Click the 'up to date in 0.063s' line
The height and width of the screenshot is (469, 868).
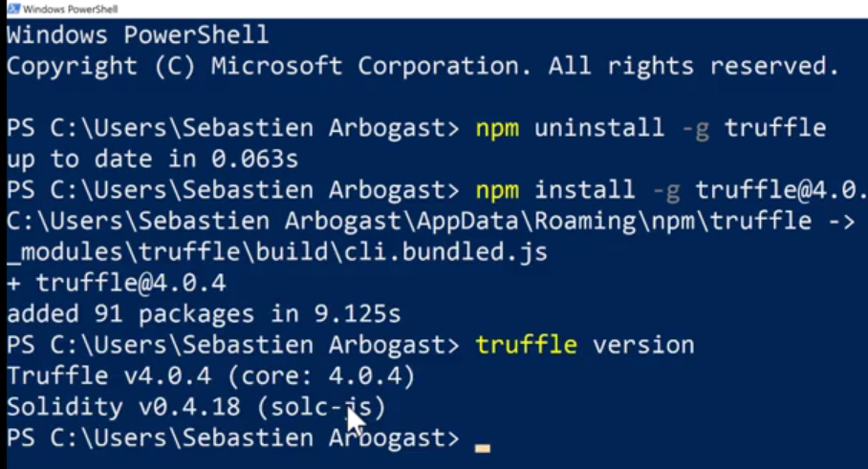pyautogui.click(x=152, y=159)
